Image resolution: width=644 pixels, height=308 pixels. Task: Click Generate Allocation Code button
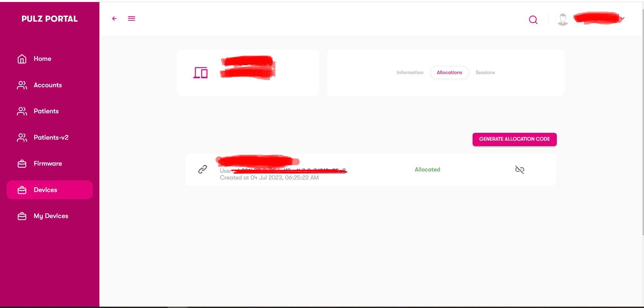coord(515,139)
